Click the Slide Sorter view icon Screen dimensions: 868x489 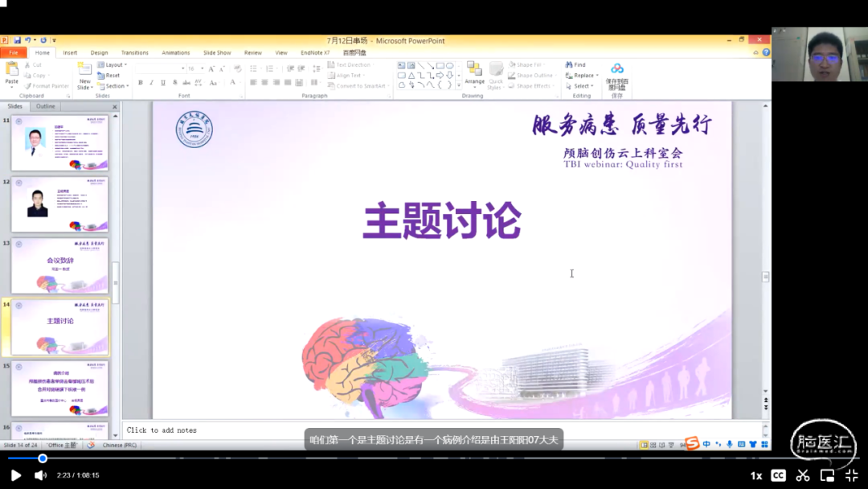653,445
